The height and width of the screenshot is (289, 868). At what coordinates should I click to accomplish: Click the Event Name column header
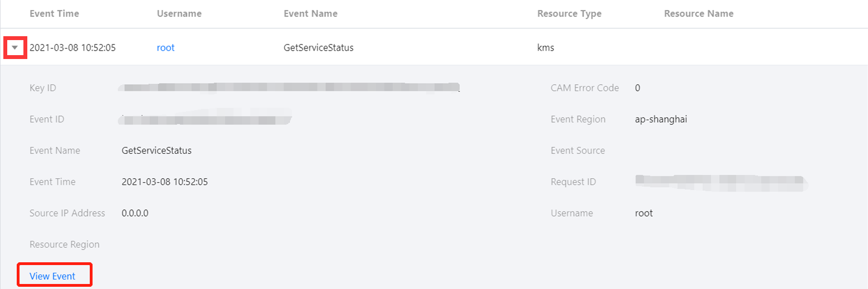pos(311,13)
